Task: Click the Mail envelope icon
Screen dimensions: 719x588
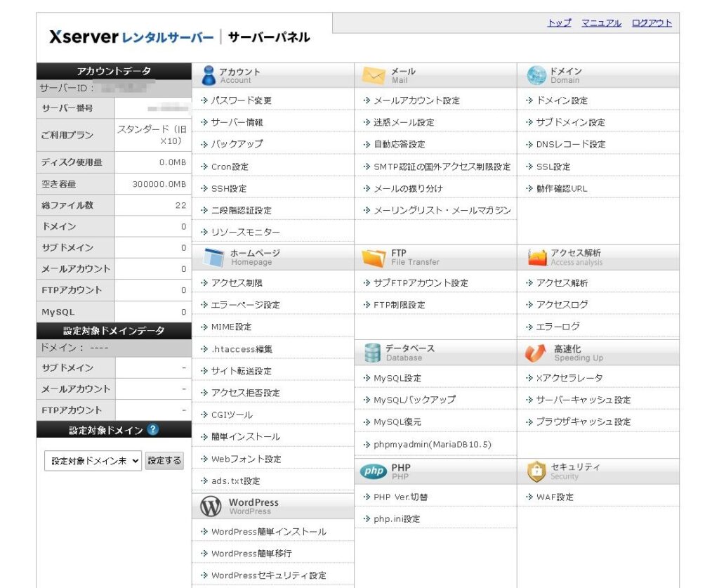Action: click(x=374, y=75)
